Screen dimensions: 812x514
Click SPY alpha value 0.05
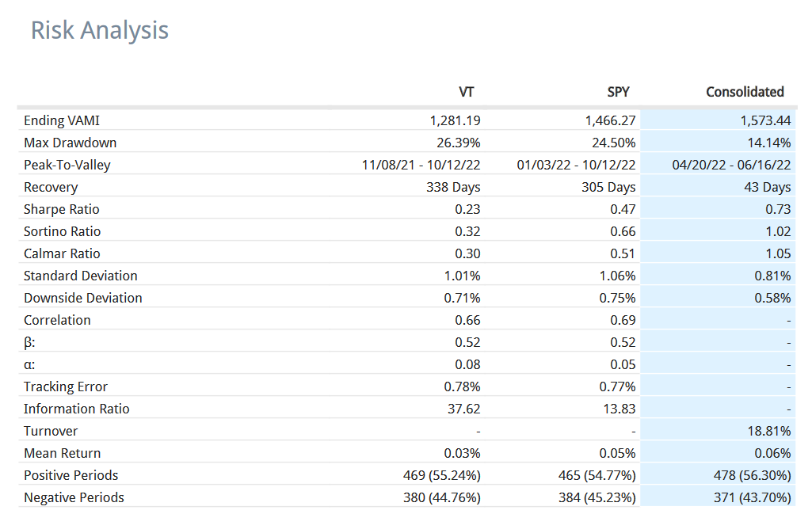[623, 365]
